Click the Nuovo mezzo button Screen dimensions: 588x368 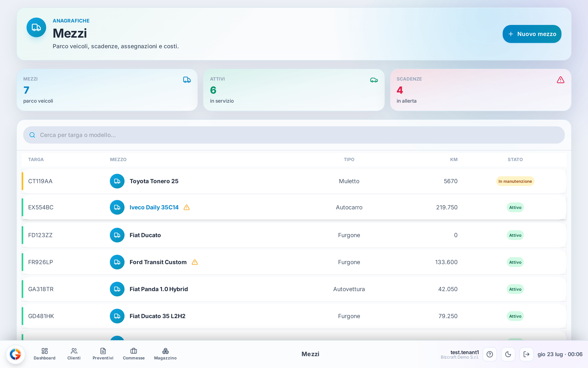pos(532,34)
